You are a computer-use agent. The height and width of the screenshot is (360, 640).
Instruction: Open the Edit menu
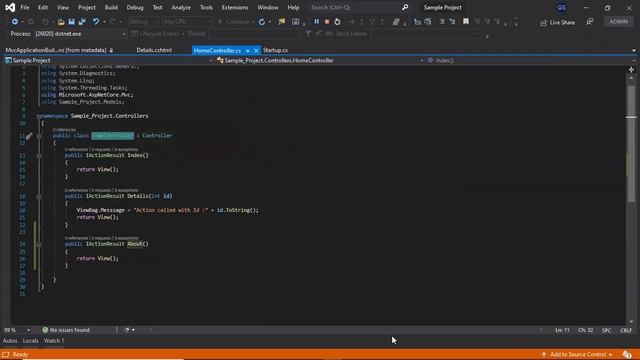tap(43, 7)
